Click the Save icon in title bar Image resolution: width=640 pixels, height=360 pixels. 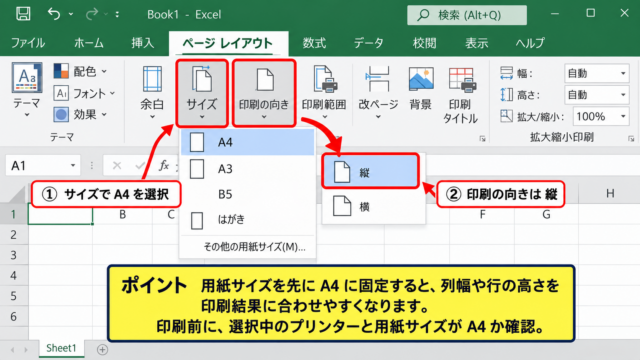pyautogui.click(x=23, y=14)
